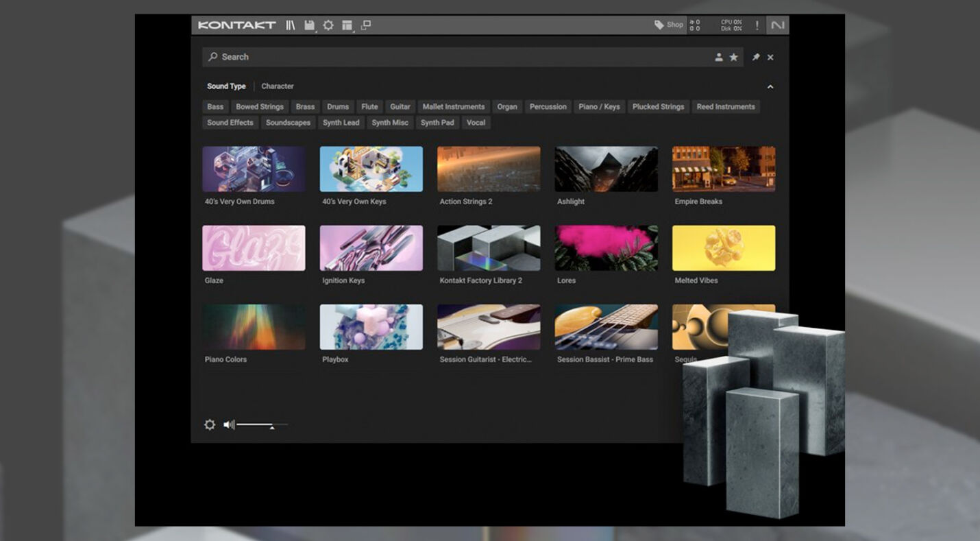The width and height of the screenshot is (980, 541).
Task: Toggle the Percussion filter
Action: click(x=548, y=106)
